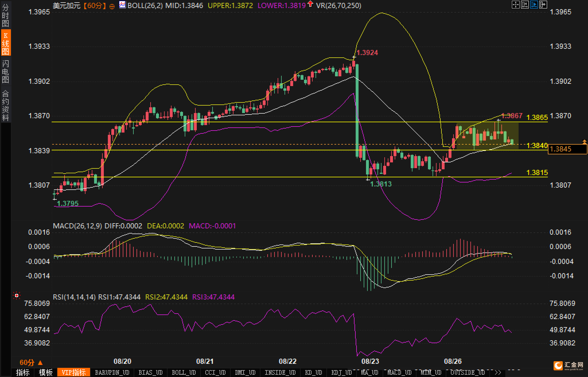Image resolution: width=588 pixels, height=377 pixels.
Task: Click the 【60分】 period label in title
Action: tap(94, 5)
